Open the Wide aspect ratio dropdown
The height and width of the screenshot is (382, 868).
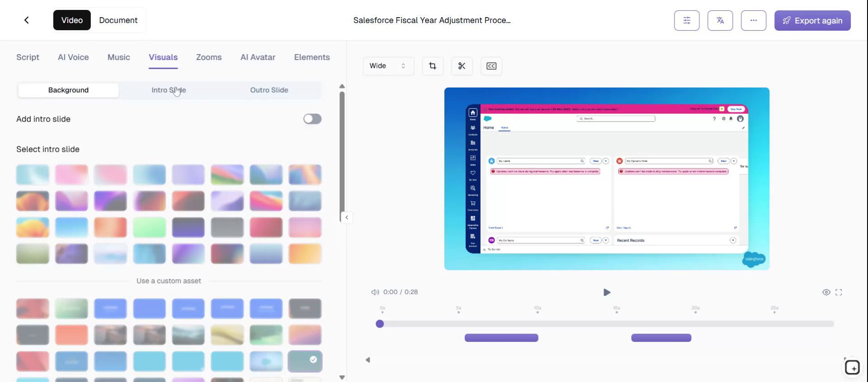pos(388,66)
